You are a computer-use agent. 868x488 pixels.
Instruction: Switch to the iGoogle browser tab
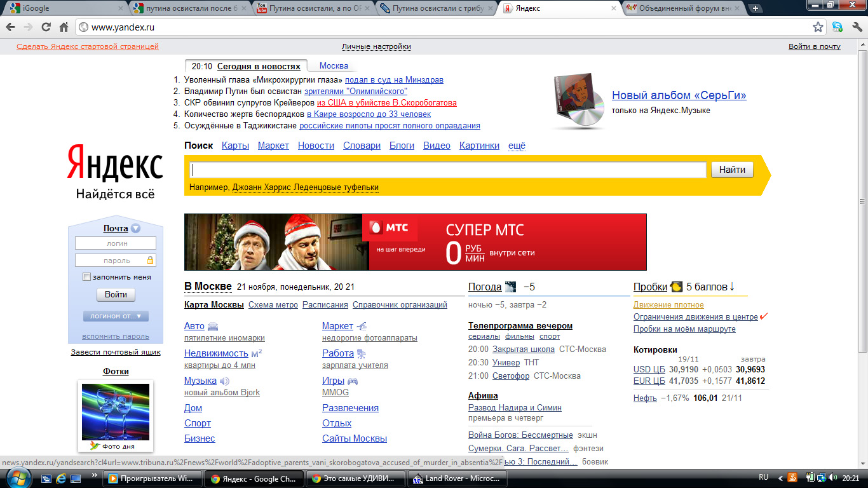pyautogui.click(x=64, y=8)
